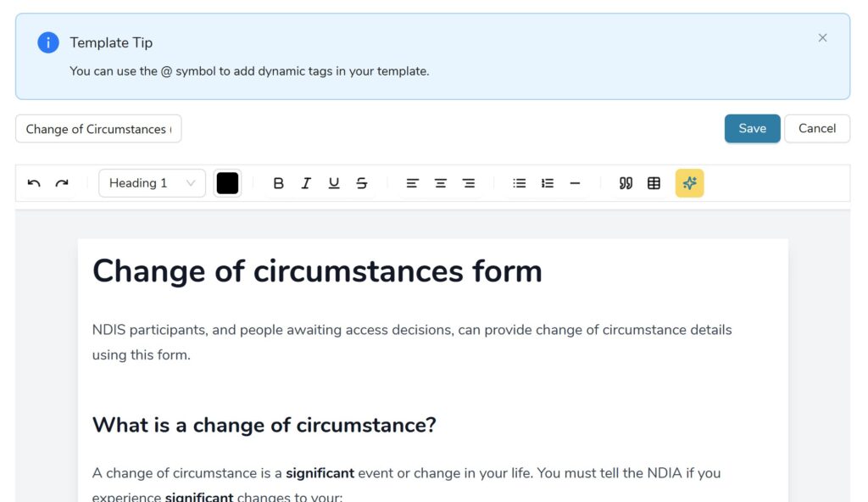The image size is (868, 502).
Task: Open the Heading 1 style dropdown
Action: coord(152,183)
